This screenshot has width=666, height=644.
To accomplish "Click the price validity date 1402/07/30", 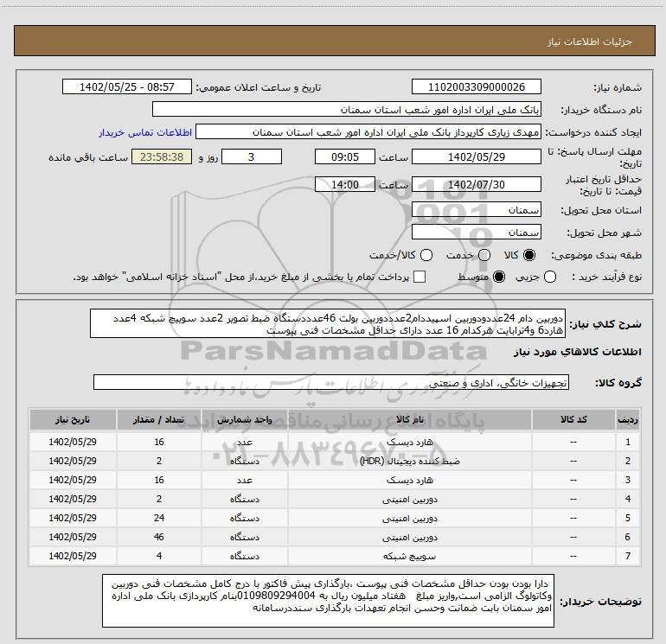I will click(x=476, y=184).
